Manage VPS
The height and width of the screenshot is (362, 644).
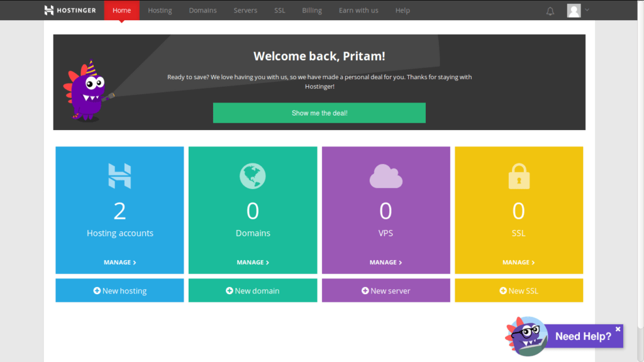386,262
